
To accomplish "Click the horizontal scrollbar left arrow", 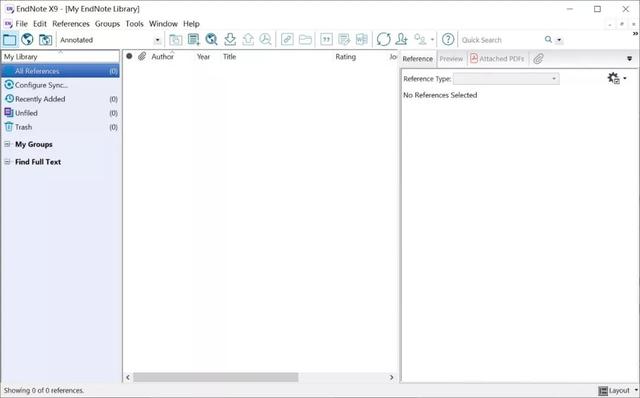I will pyautogui.click(x=128, y=377).
